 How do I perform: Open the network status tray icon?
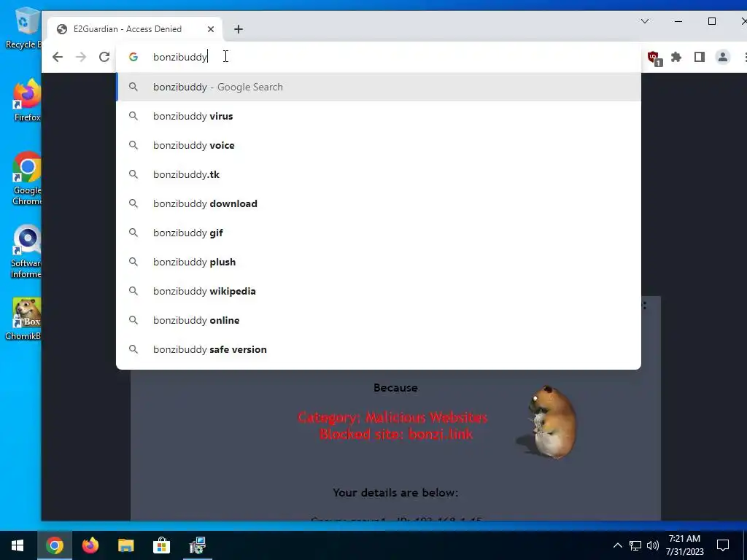pyautogui.click(x=635, y=545)
